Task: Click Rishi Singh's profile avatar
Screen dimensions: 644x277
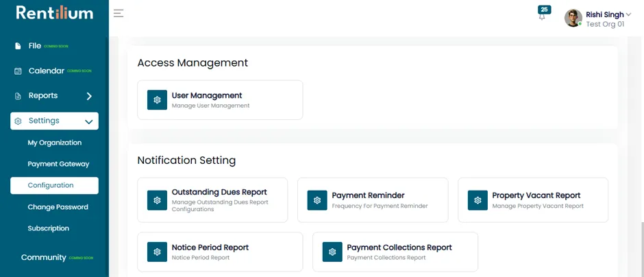Action: coord(573,18)
